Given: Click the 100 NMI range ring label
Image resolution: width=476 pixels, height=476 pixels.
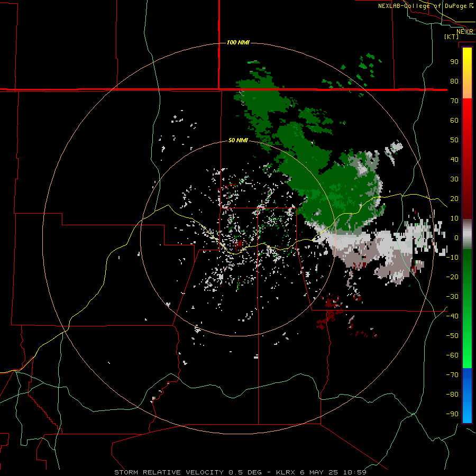Looking at the screenshot, I should coord(238,42).
